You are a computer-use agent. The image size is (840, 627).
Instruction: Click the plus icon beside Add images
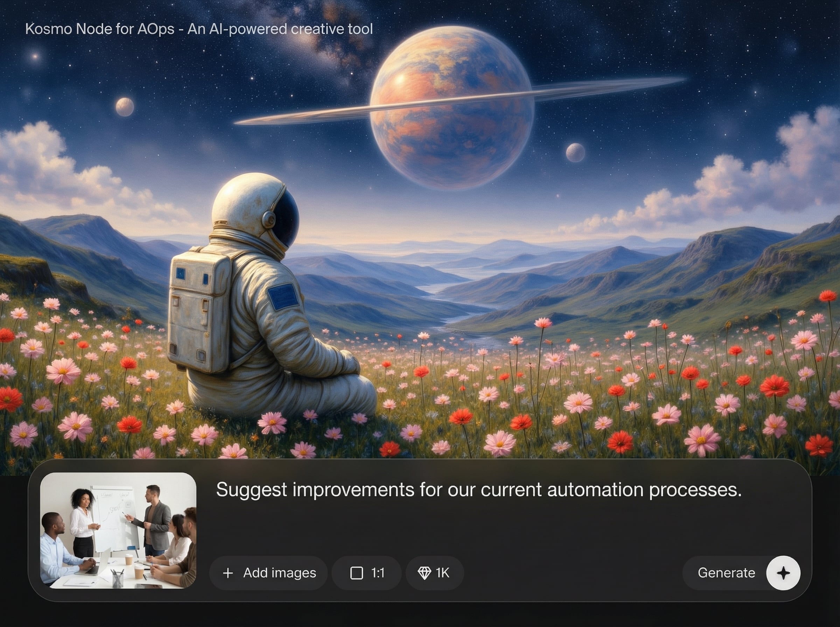pos(228,573)
